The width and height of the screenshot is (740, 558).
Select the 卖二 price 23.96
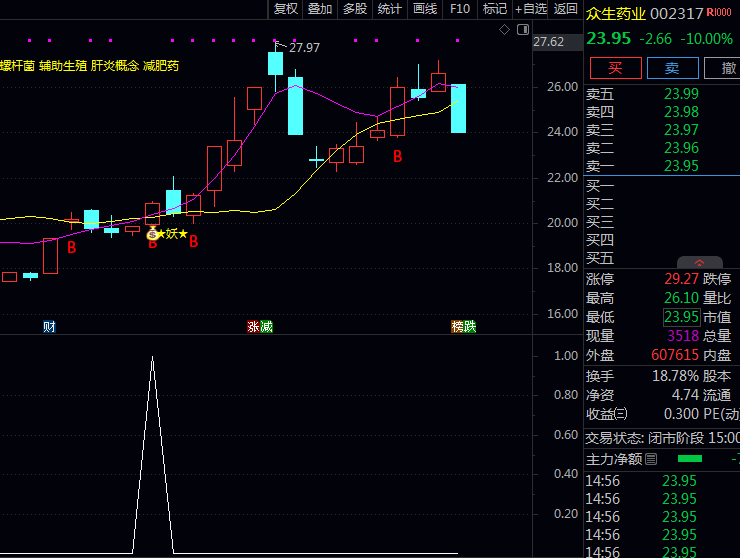[681, 148]
